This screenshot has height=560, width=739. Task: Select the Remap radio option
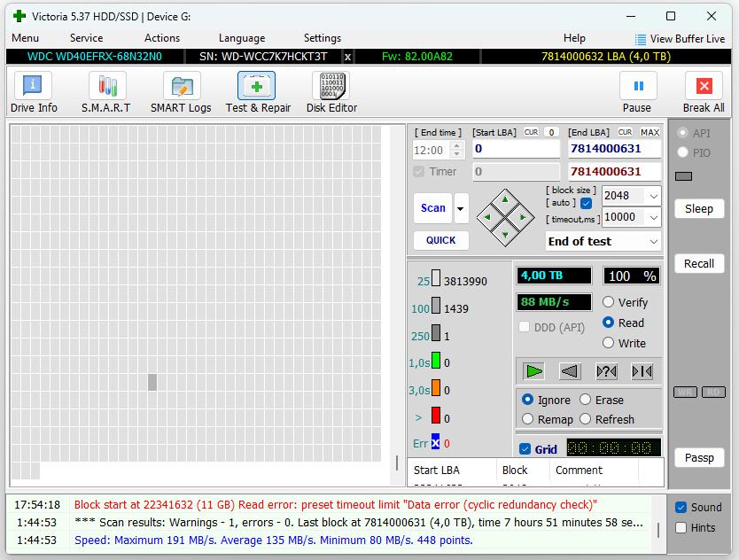tap(527, 419)
